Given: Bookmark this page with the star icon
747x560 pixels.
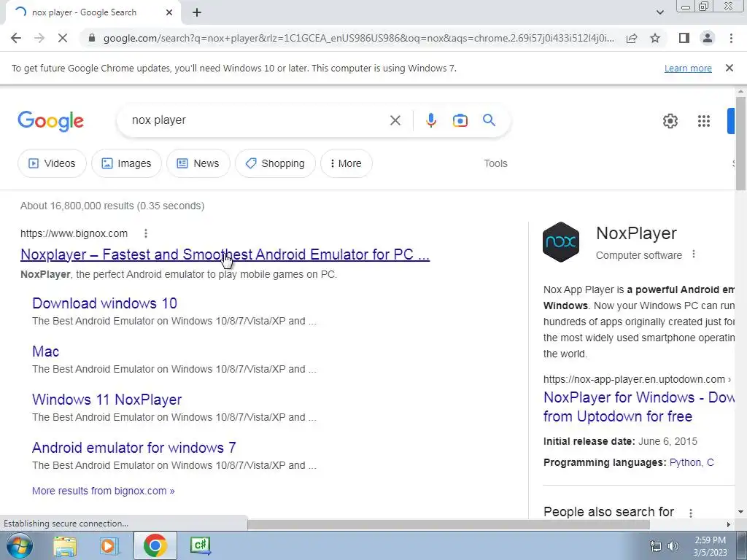Looking at the screenshot, I should point(655,38).
